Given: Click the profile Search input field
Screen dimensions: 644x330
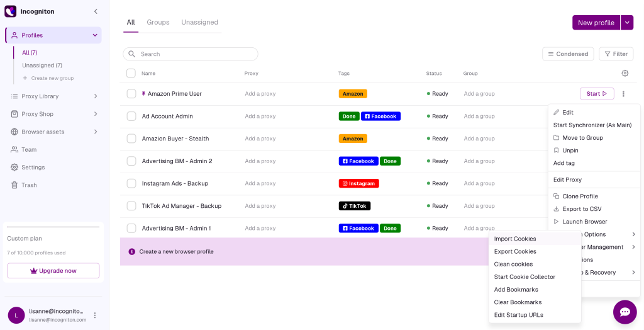Looking at the screenshot, I should 191,54.
